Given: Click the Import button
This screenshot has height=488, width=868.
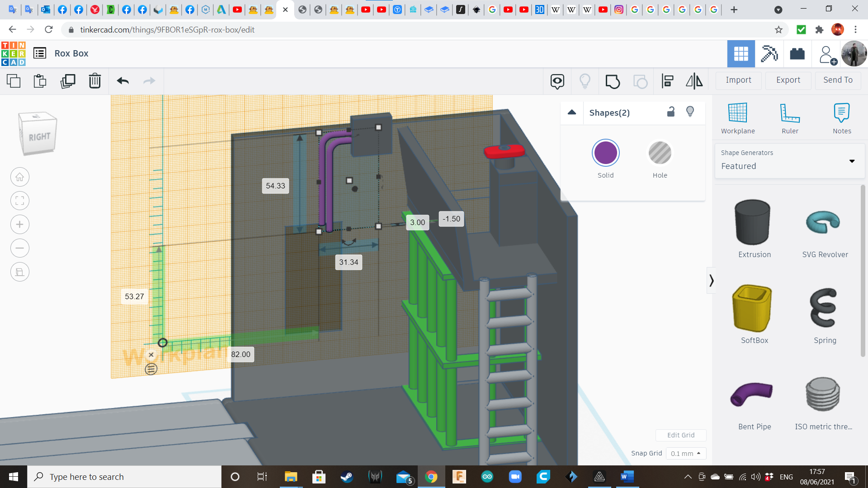Looking at the screenshot, I should 738,80.
